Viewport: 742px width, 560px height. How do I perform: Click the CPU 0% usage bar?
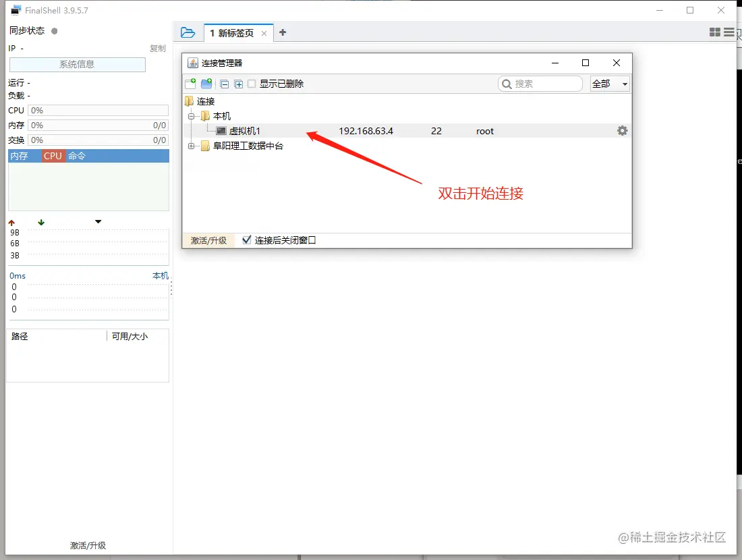(98, 110)
